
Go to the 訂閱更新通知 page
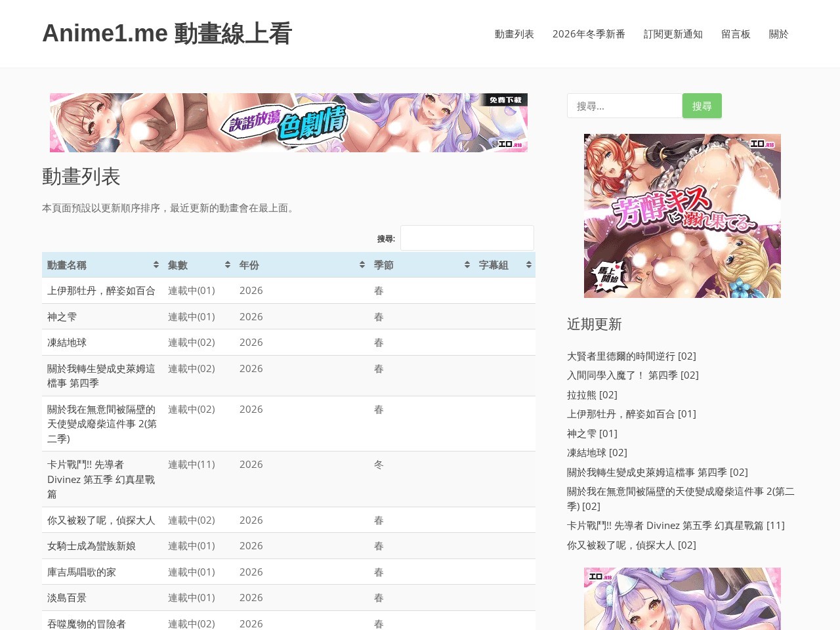[673, 34]
